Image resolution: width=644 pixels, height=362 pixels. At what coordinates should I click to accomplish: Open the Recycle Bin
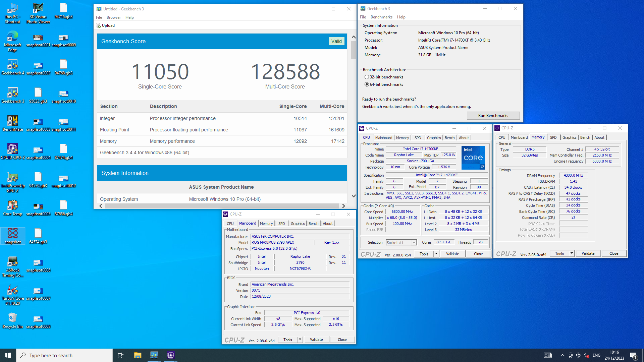point(13,320)
